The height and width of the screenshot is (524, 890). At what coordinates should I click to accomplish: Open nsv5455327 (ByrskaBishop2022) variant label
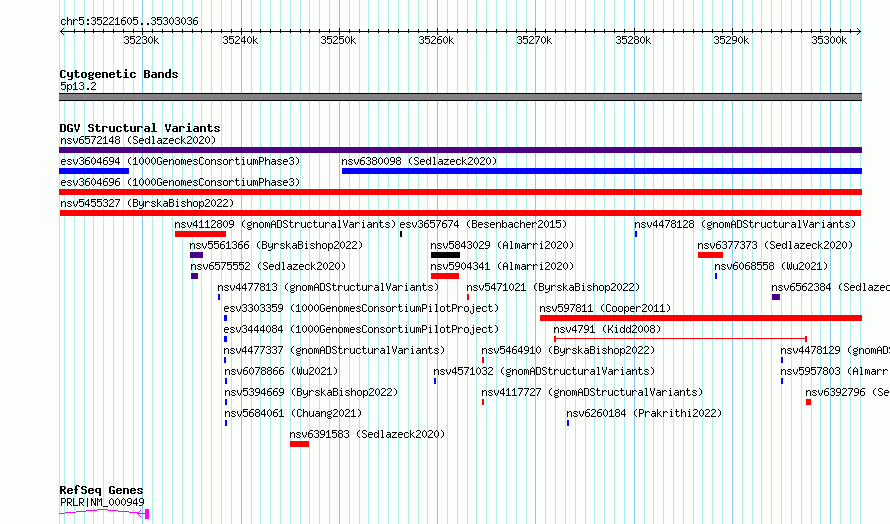[147, 203]
